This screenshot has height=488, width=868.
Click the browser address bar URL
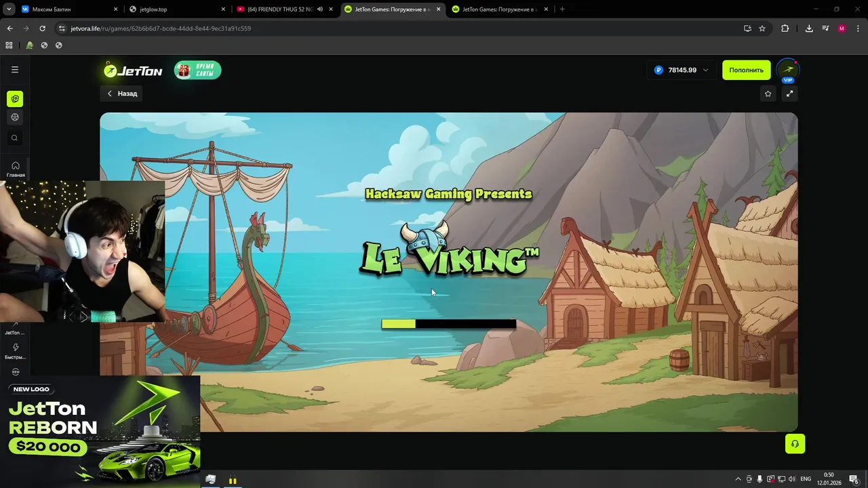[x=161, y=28]
